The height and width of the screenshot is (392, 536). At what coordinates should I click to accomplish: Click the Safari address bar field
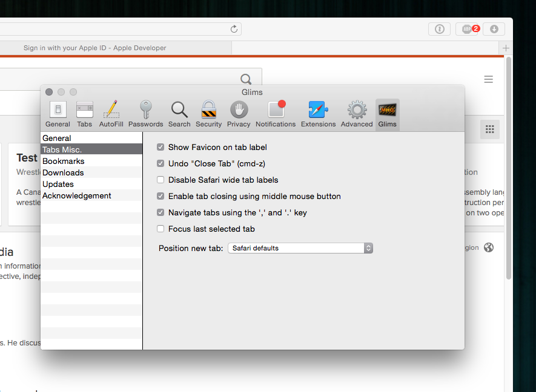click(121, 29)
